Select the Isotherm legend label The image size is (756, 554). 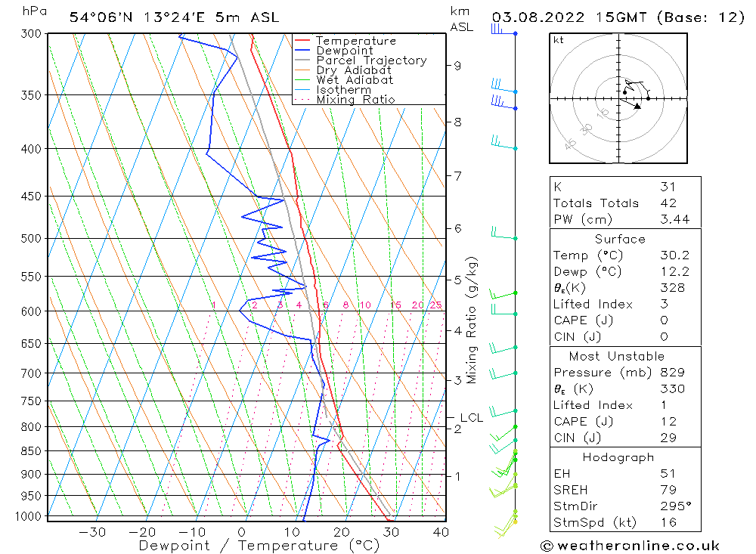(x=344, y=90)
